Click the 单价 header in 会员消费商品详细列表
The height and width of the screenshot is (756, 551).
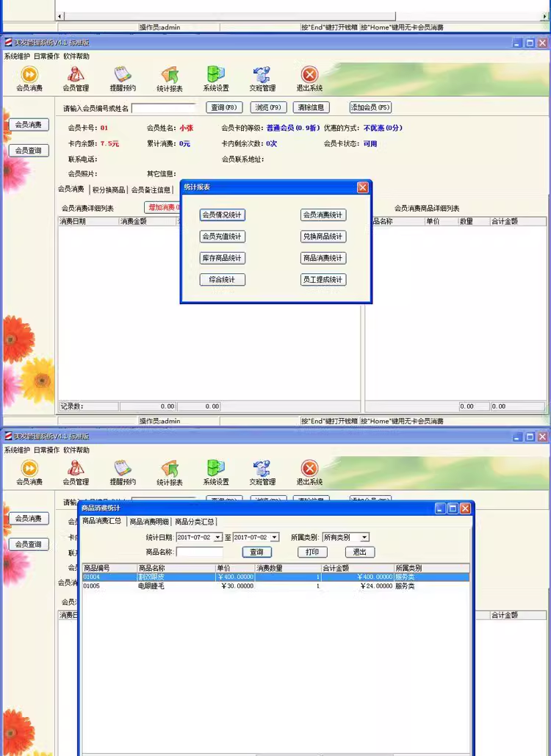(x=441, y=221)
